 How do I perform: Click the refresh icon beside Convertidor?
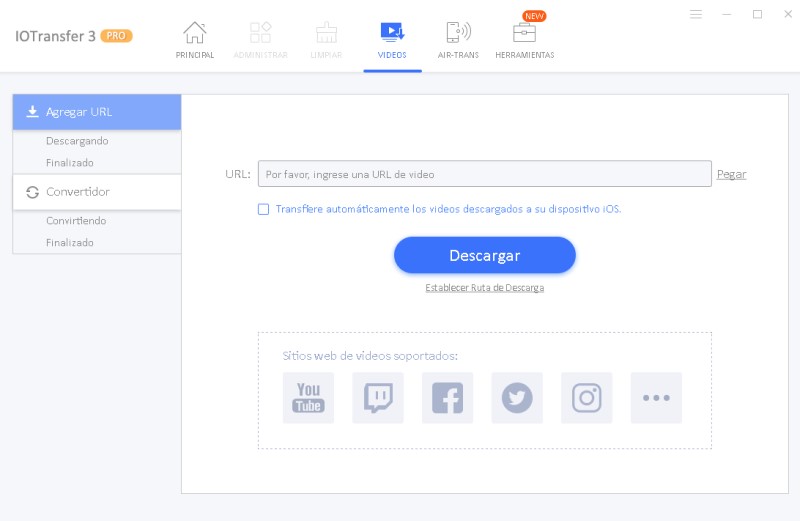click(x=33, y=192)
